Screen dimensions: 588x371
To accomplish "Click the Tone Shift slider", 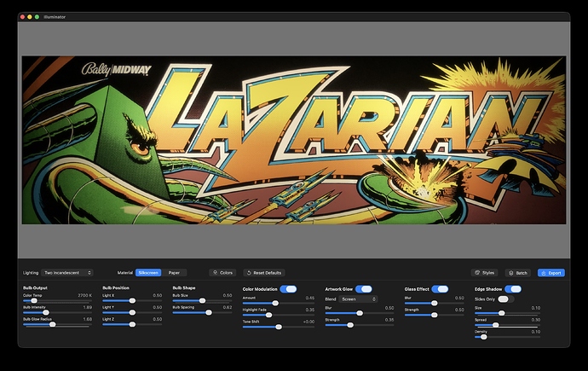I will [x=279, y=328].
